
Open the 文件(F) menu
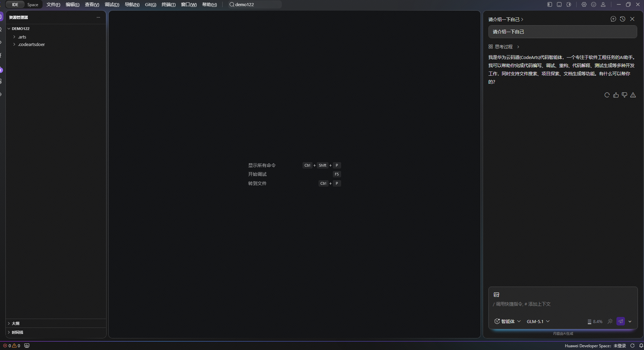click(53, 4)
